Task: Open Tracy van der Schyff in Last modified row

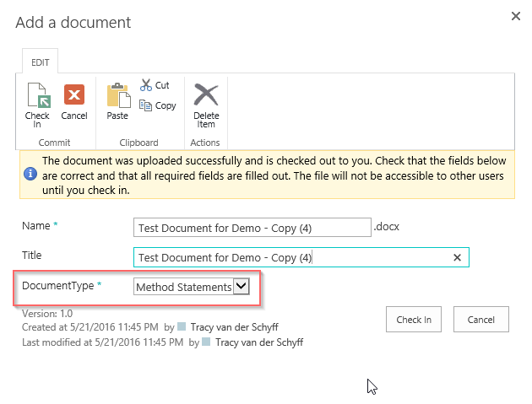Action: (258, 342)
